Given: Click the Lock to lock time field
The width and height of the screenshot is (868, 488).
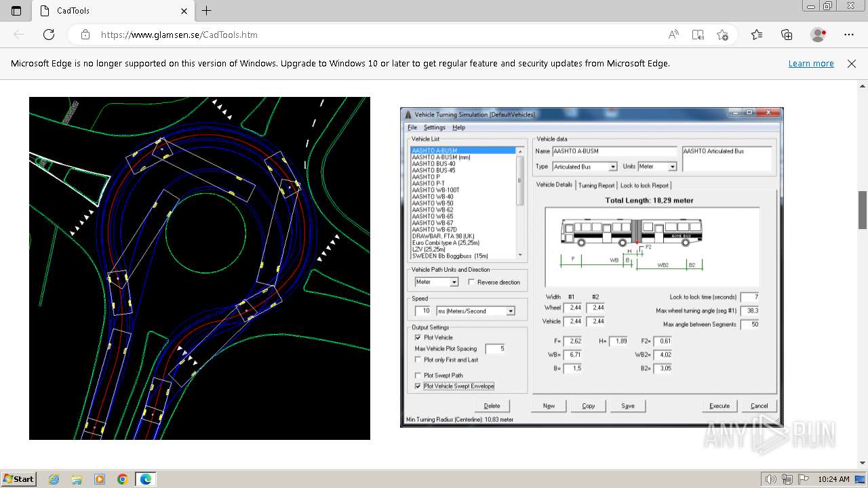Looking at the screenshot, I should coord(749,297).
